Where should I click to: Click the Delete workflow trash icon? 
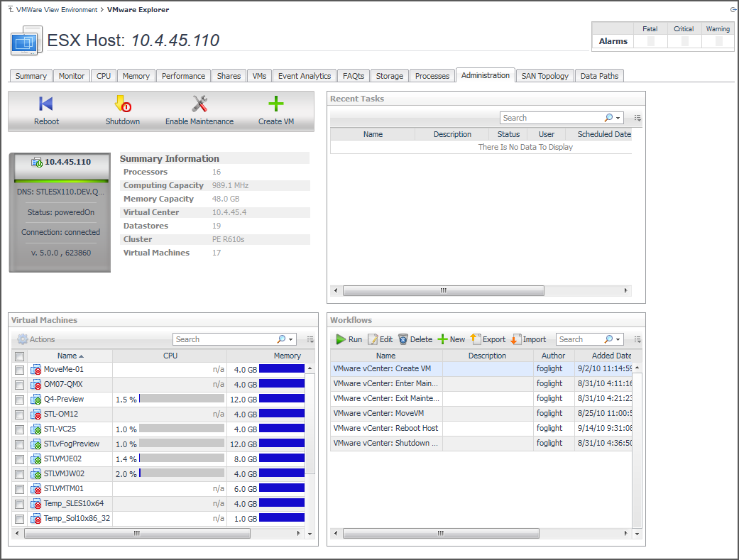(403, 339)
